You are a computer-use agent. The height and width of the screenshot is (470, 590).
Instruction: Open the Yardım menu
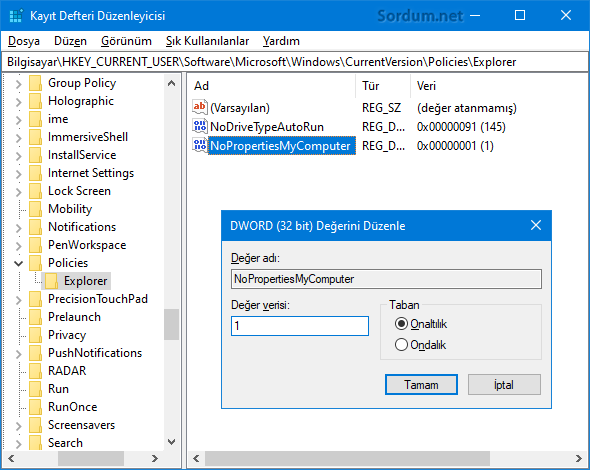281,41
